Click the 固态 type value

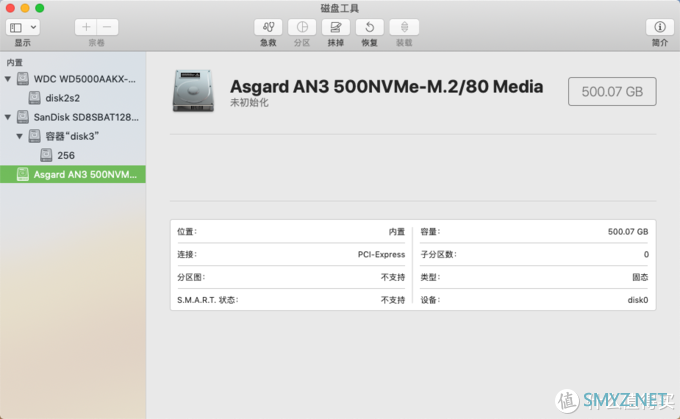click(640, 277)
